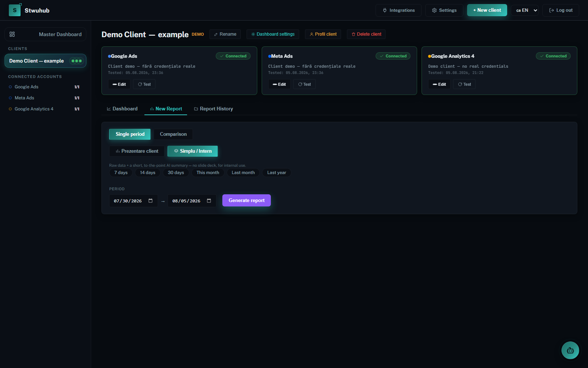
Task: Edit the Google Analytics 4 connection
Action: coord(439,84)
